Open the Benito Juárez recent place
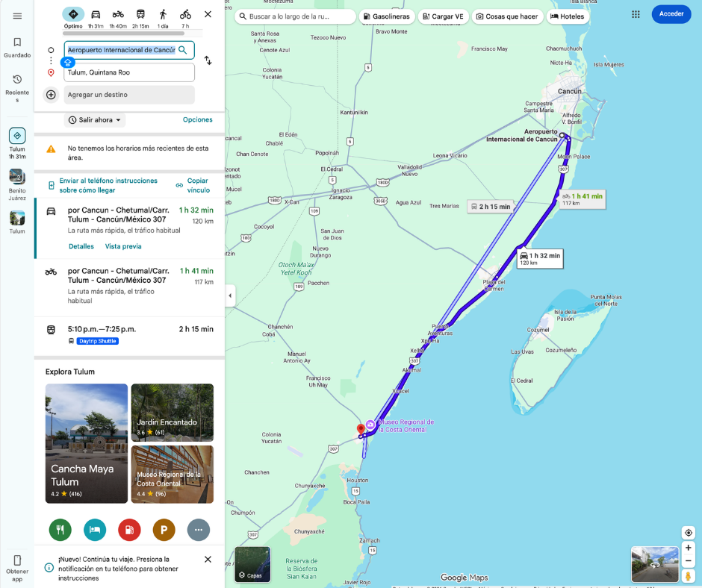Image resolution: width=702 pixels, height=588 pixels. 17,184
